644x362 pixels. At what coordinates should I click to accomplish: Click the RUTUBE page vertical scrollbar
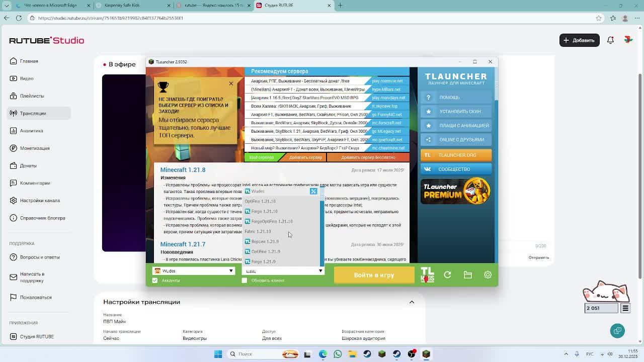pyautogui.click(x=640, y=176)
